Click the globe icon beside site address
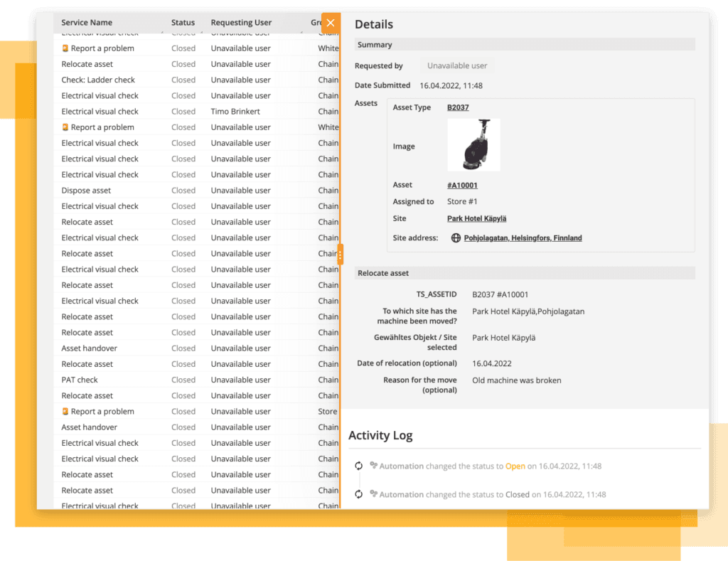The image size is (728, 561). click(x=456, y=237)
